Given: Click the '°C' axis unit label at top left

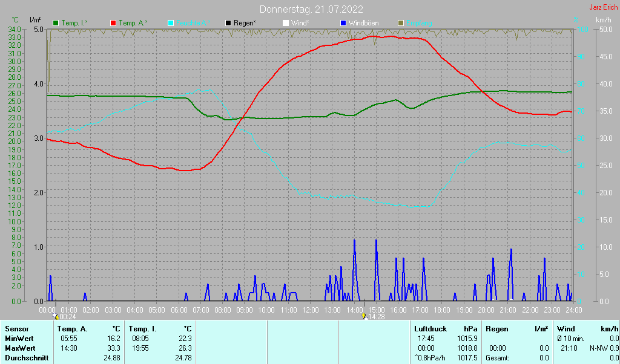Looking at the screenshot, I should (x=15, y=20).
